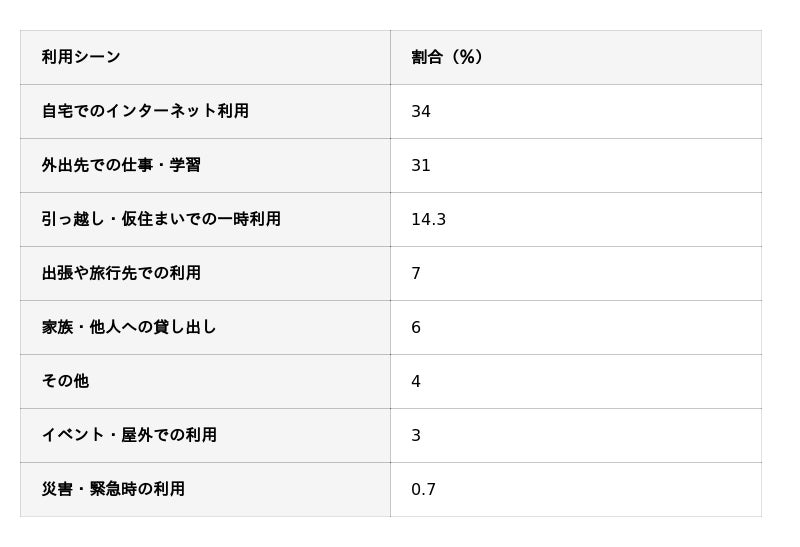Viewport: 800px width, 547px height.
Task: Click the 0.7 percentage cell
Action: (423, 490)
